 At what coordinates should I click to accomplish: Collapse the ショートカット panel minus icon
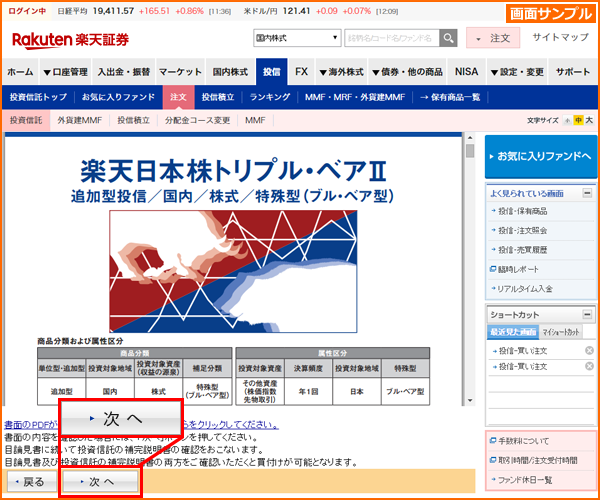tap(587, 314)
